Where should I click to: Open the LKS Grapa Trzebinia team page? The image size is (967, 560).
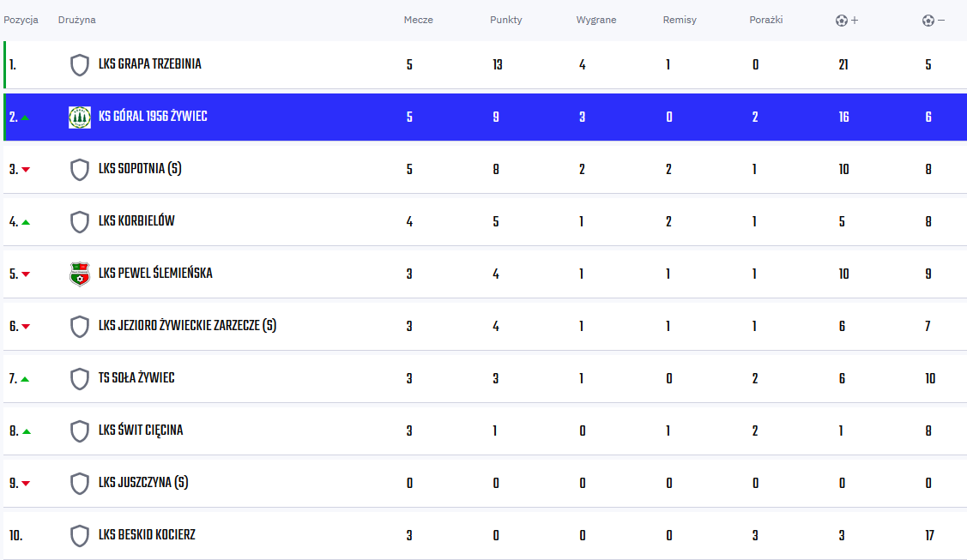[150, 64]
